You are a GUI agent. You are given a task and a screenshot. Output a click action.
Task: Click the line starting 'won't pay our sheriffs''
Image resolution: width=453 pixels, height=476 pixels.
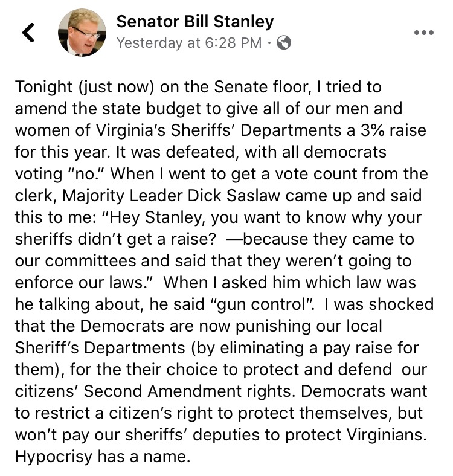pyautogui.click(x=220, y=435)
